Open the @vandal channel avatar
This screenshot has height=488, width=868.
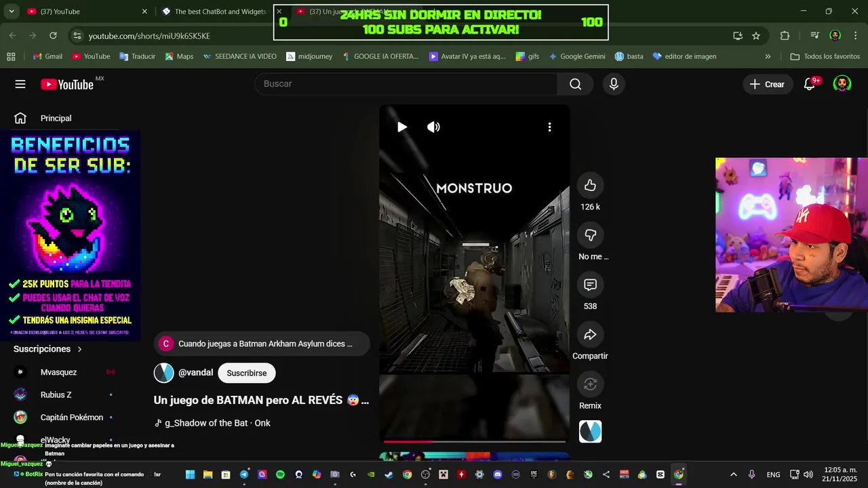tap(163, 373)
